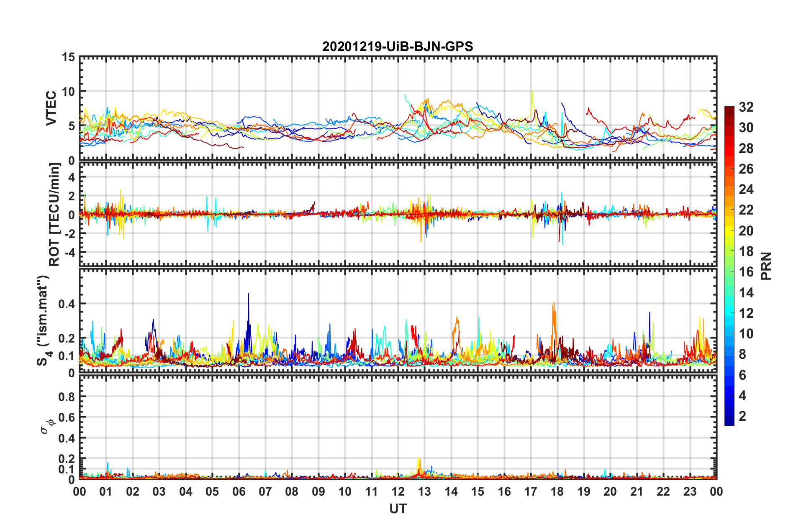Click the PRN colorbar gradient strip
796x532 pixels.
tap(729, 266)
